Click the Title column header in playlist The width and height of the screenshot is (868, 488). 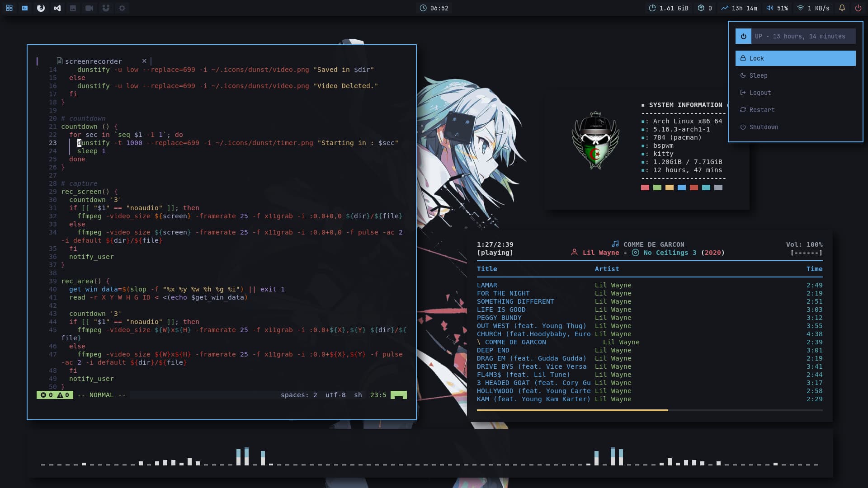click(x=487, y=269)
